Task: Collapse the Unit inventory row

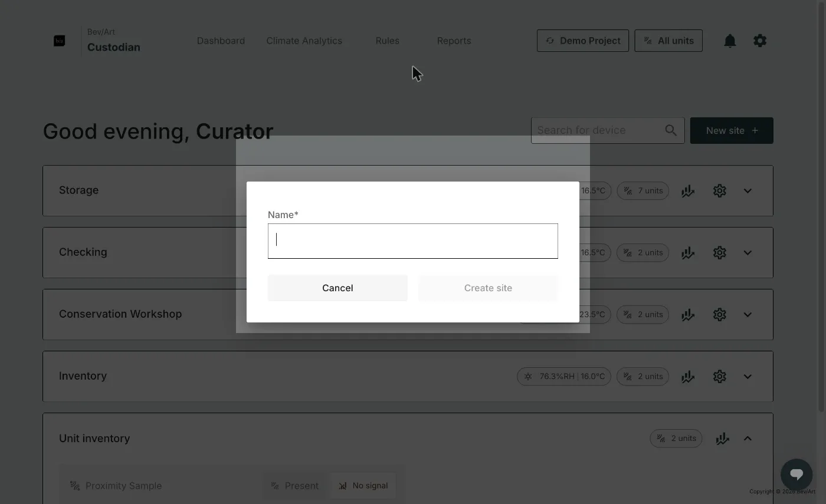Action: (x=748, y=439)
